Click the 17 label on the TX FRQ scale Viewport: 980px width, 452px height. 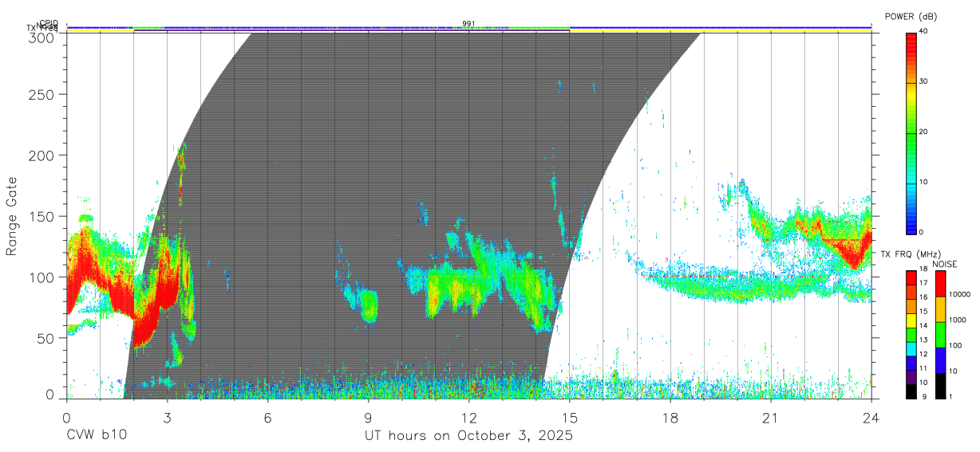click(923, 284)
